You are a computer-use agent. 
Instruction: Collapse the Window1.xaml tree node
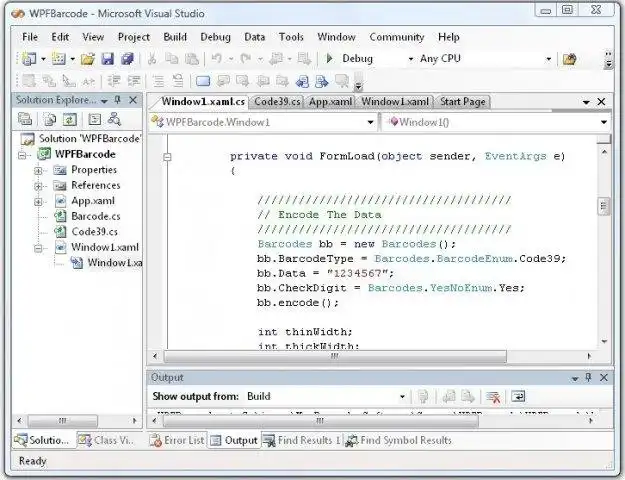tap(38, 248)
